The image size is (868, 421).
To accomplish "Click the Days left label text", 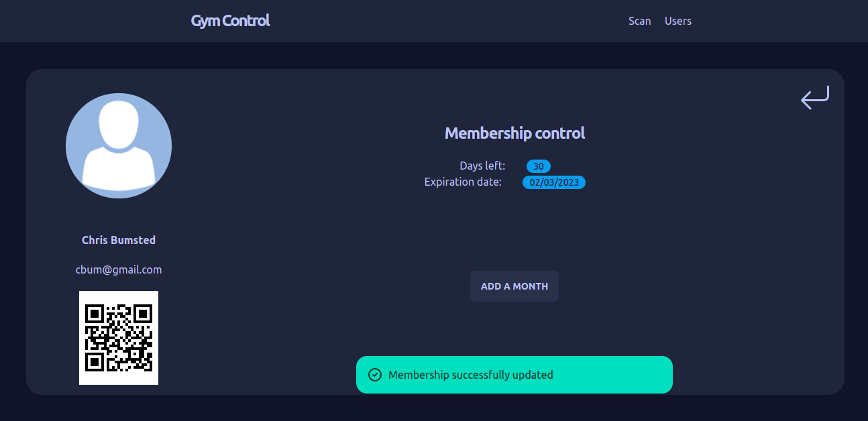I will (x=482, y=166).
